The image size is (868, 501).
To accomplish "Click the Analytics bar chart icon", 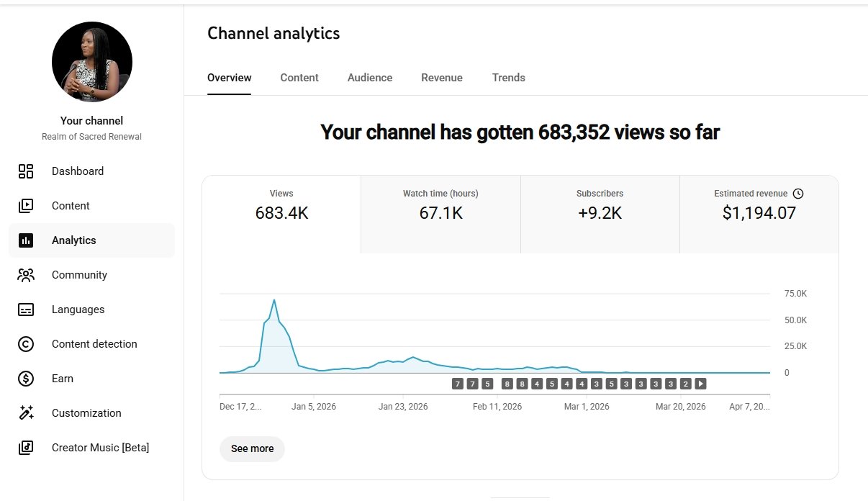I will click(x=26, y=240).
